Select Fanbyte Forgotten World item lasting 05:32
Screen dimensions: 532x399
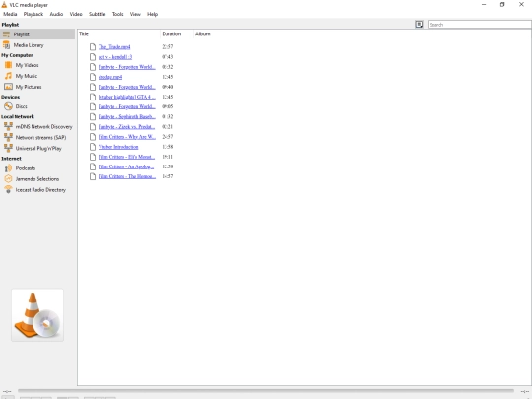126,67
